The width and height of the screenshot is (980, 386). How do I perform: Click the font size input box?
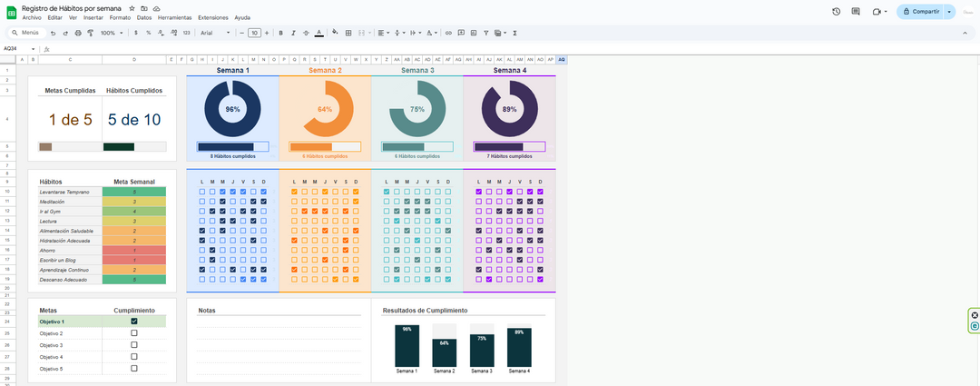click(255, 33)
